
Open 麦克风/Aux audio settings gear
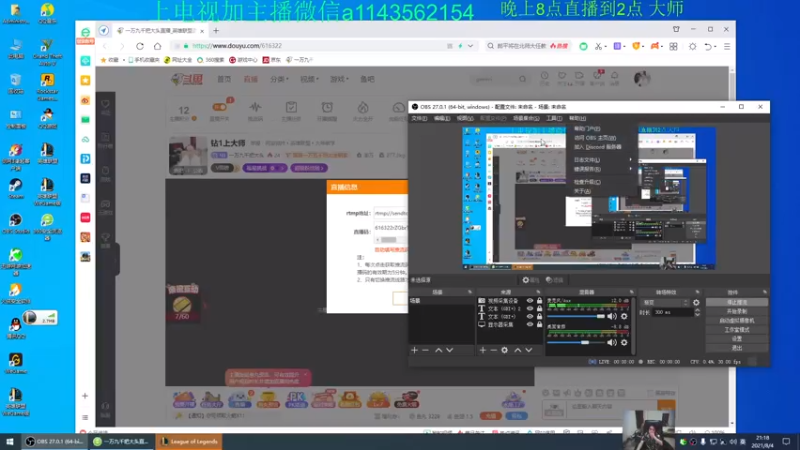tap(624, 316)
